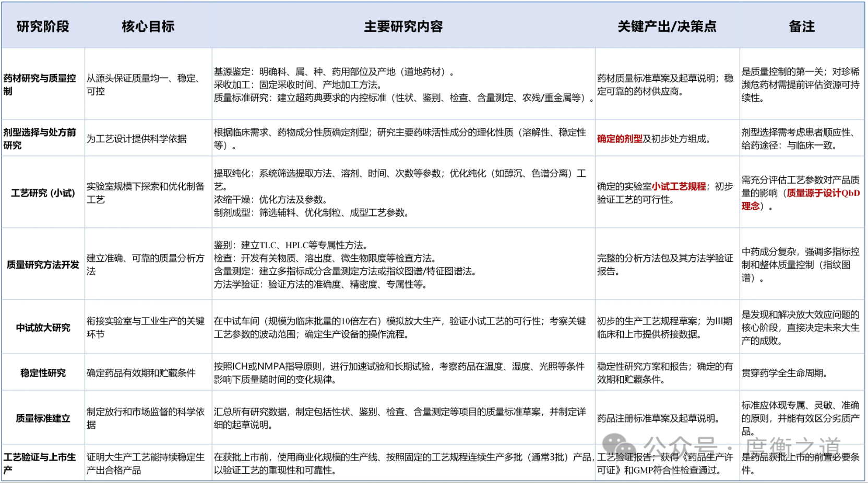The image size is (868, 483).
Task: Click the 稳定性研究 stage cell
Action: [43, 373]
